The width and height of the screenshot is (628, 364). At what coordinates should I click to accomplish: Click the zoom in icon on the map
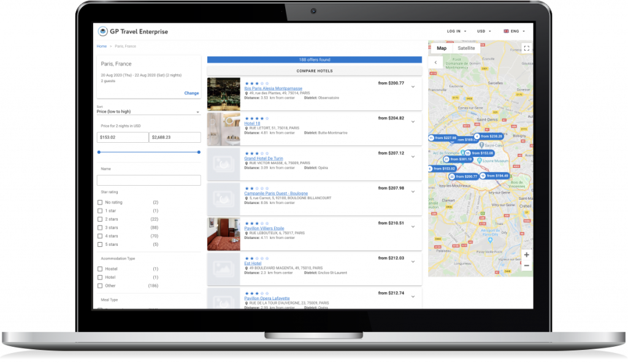526,254
